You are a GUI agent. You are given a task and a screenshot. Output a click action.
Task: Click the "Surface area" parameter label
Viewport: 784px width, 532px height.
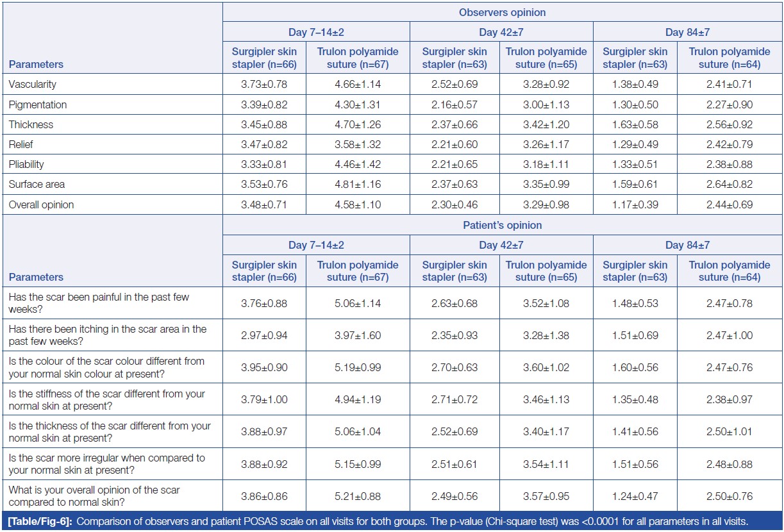37,185
